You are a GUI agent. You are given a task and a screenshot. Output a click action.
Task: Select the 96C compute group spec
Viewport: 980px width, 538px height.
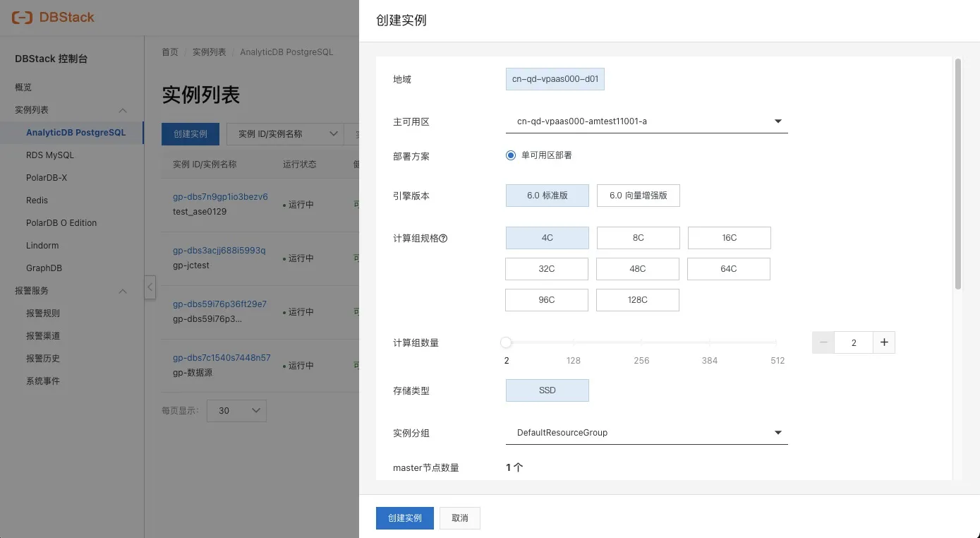[x=547, y=300]
